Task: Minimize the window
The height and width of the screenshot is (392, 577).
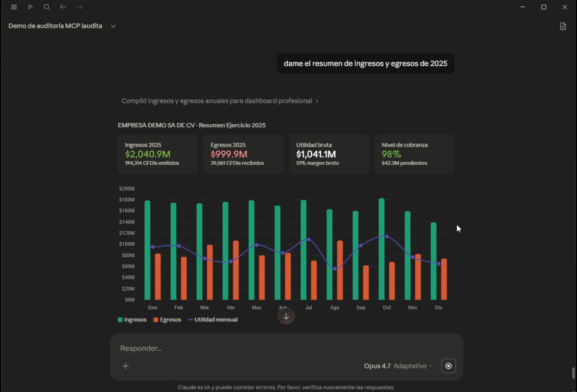Action: tap(523, 7)
